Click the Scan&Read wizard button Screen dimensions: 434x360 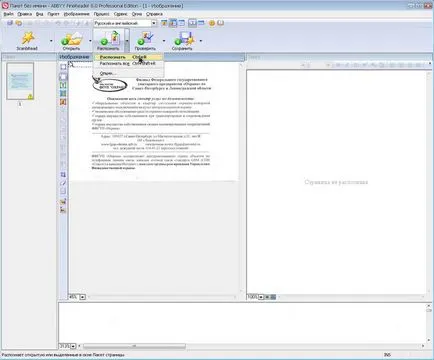(28, 40)
